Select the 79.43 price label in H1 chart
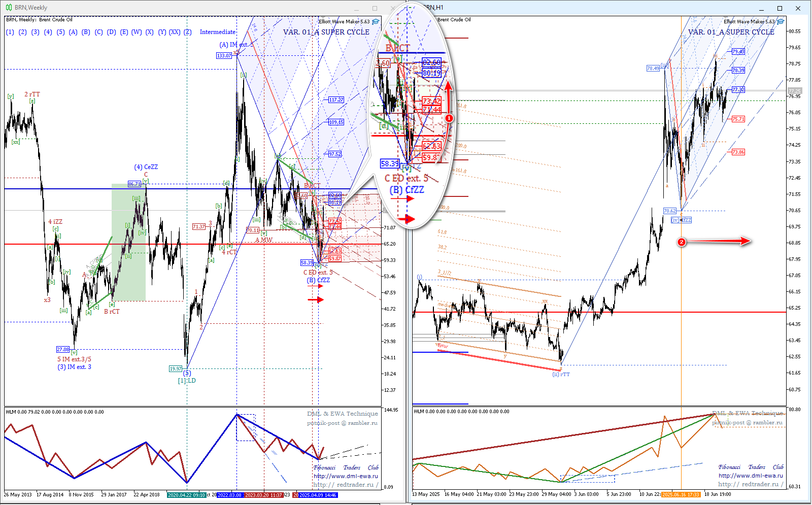The height and width of the screenshot is (505, 812). coord(738,52)
